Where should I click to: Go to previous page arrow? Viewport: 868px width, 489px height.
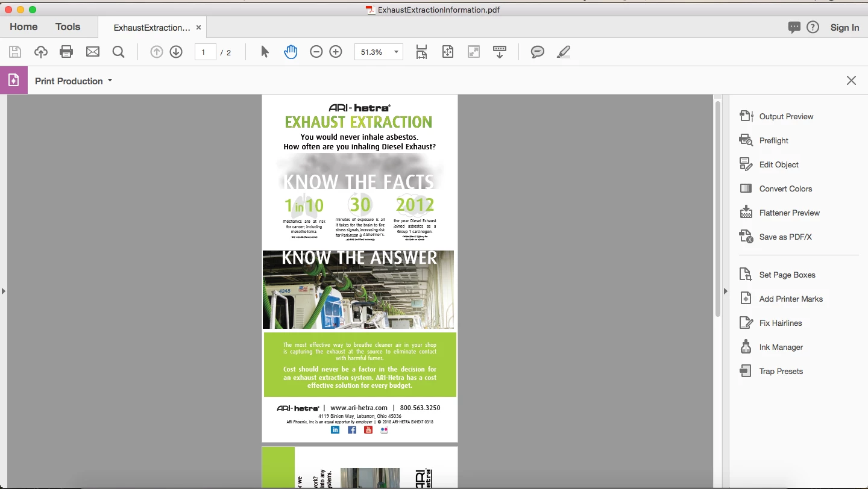[157, 52]
